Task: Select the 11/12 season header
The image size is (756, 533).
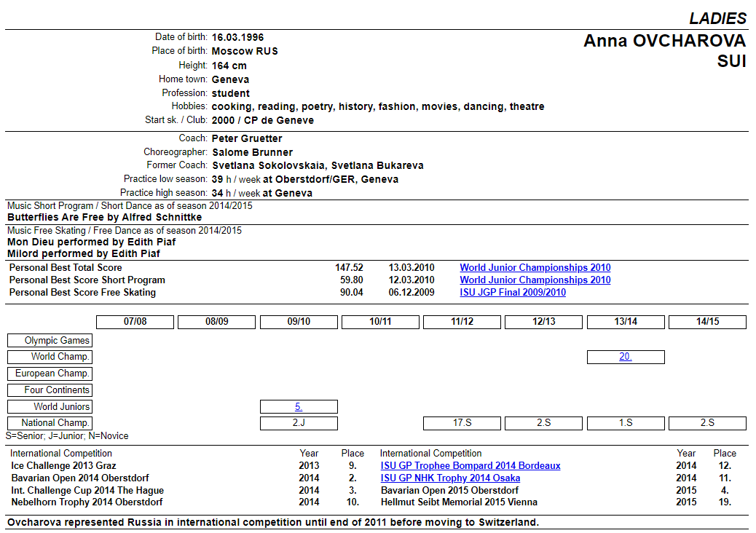Action: pos(462,322)
